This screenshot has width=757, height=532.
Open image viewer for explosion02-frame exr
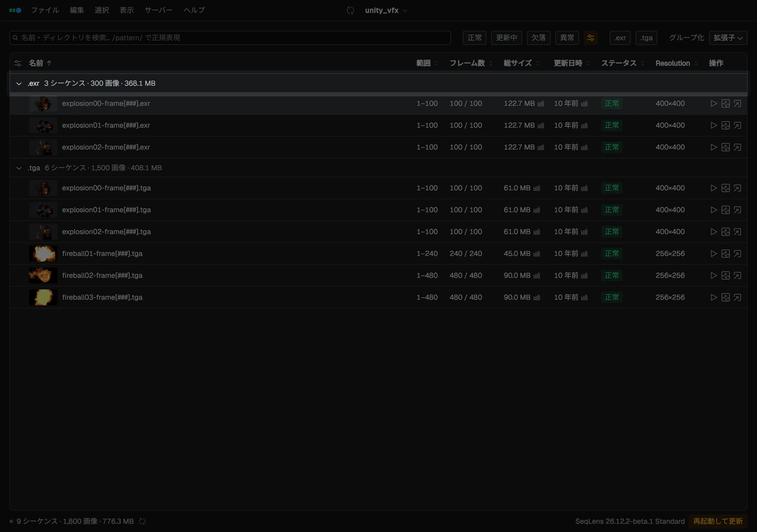tap(725, 147)
